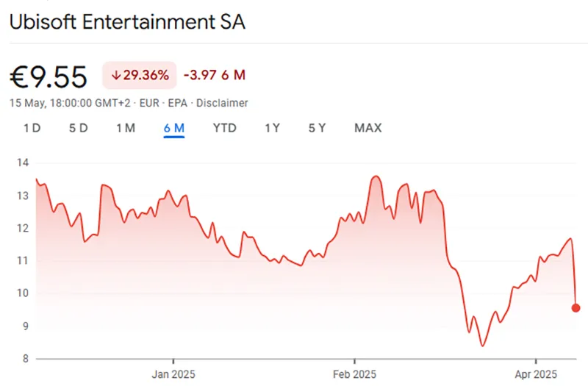Click the red endpoint dot on chart
The width and height of the screenshot is (588, 386).
[576, 308]
